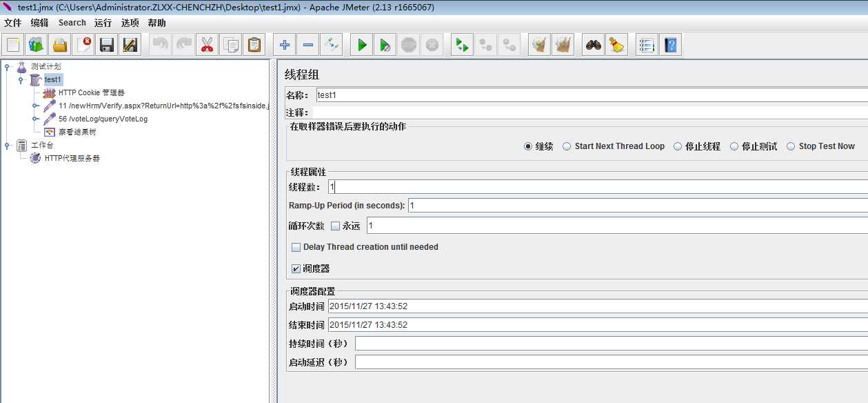Click the Paste clipboard icon

[x=254, y=46]
